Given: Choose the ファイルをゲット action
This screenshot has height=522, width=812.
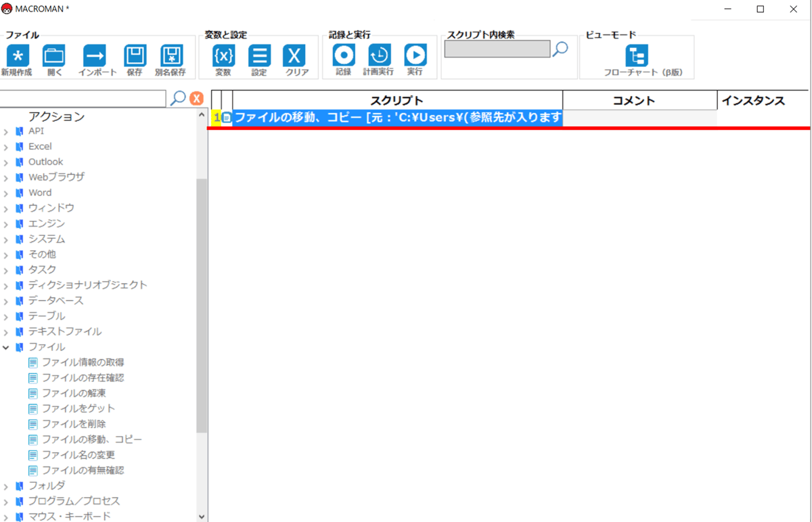Looking at the screenshot, I should [78, 408].
